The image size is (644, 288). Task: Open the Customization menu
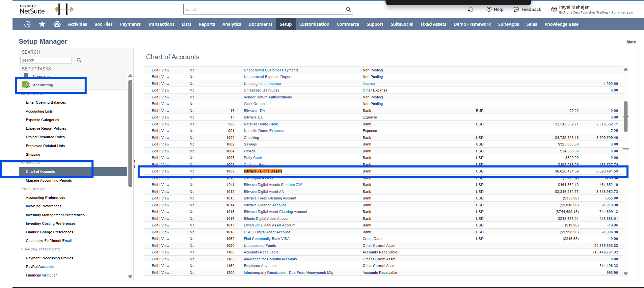[x=314, y=24]
